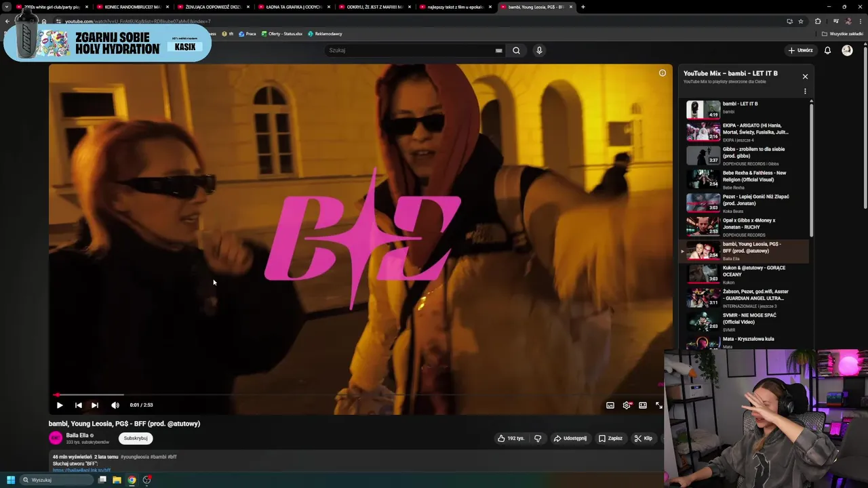Screen dimensions: 868x488
Task: Switch to 'najlepszy tekst z film' tab
Action: [x=455, y=7]
